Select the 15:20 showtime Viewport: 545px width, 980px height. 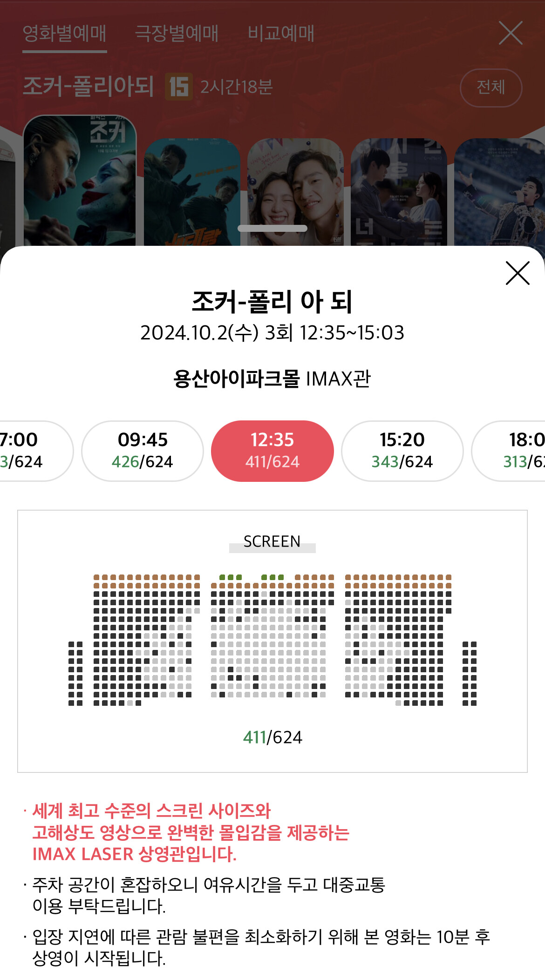point(402,451)
